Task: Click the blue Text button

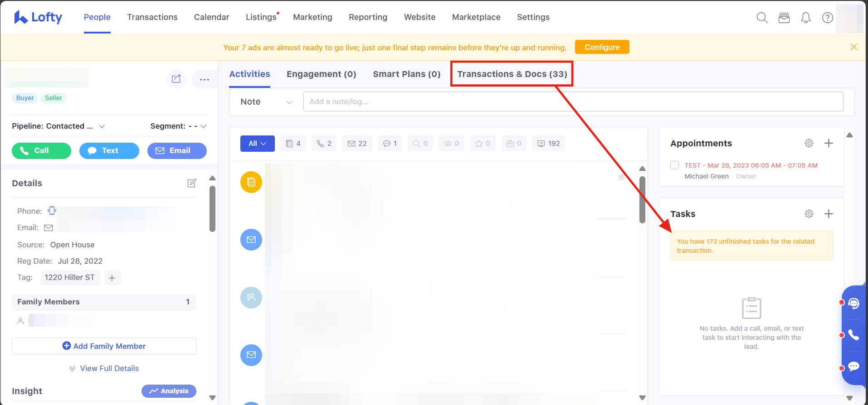Action: (x=109, y=151)
